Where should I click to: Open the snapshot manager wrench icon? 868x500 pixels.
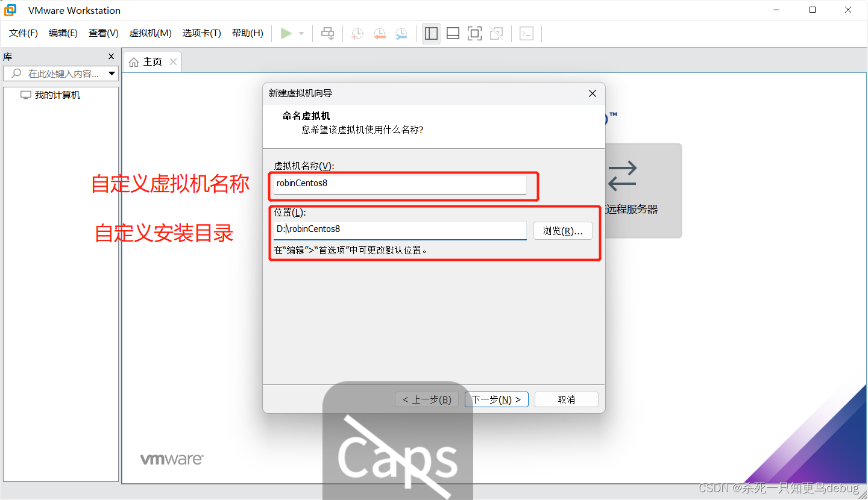(x=401, y=34)
